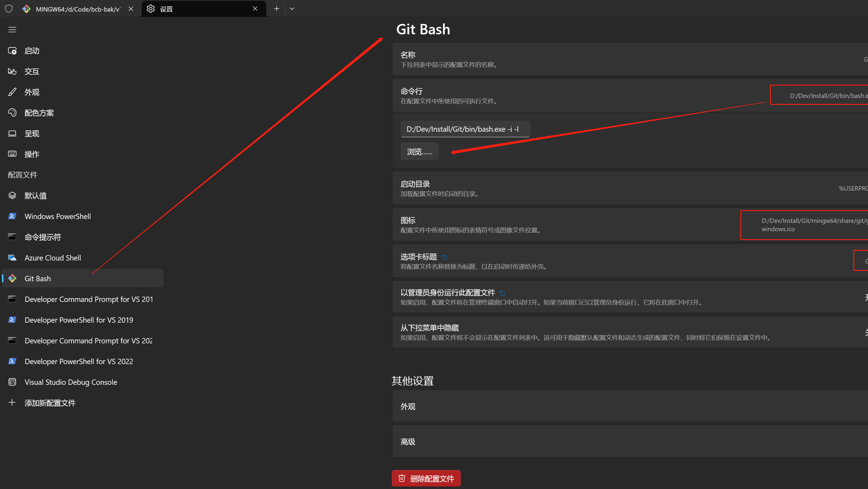Click 添加新配置文件 option
Screen dimensions: 868x489
click(49, 403)
